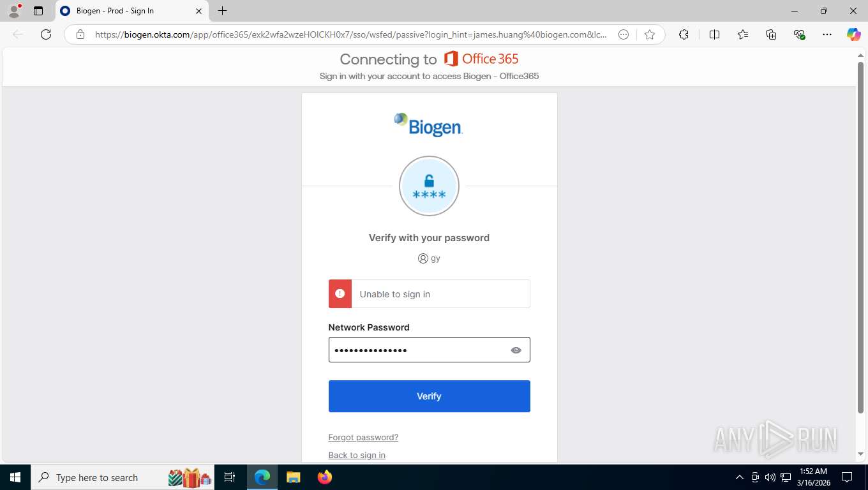This screenshot has width=868, height=490.
Task: Follow the Back to sign in link
Action: pyautogui.click(x=357, y=455)
